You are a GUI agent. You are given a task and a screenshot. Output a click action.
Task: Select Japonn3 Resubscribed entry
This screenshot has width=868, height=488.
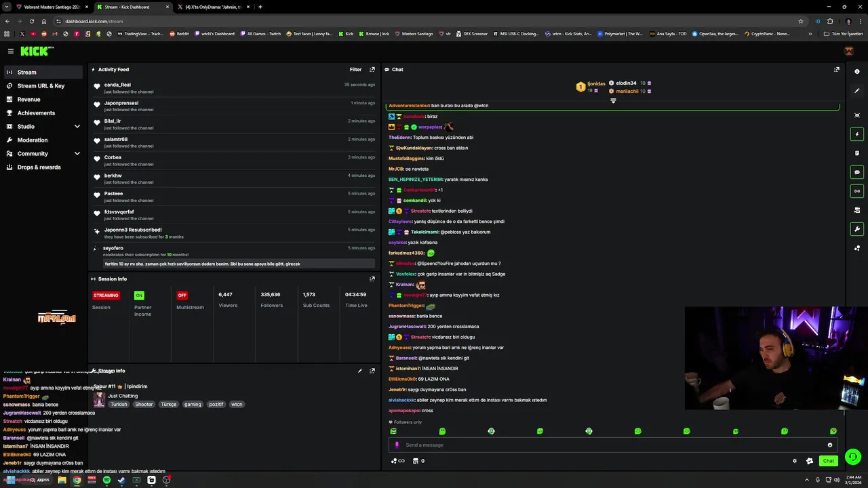[234, 232]
